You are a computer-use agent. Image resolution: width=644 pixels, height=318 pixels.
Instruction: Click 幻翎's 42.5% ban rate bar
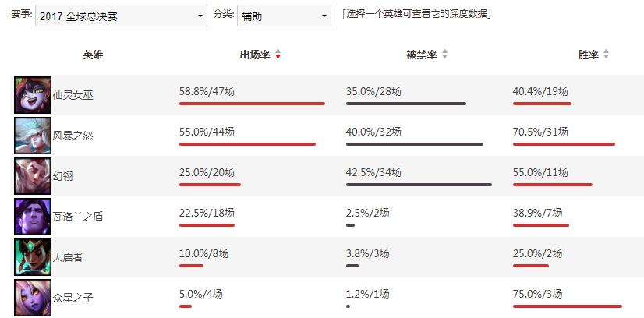click(419, 185)
